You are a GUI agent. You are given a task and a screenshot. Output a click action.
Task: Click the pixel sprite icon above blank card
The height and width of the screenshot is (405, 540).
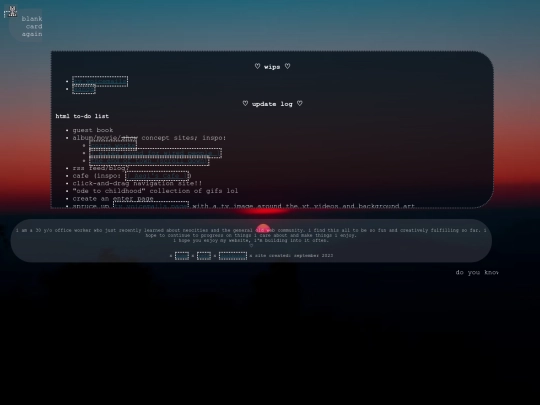coord(11,11)
